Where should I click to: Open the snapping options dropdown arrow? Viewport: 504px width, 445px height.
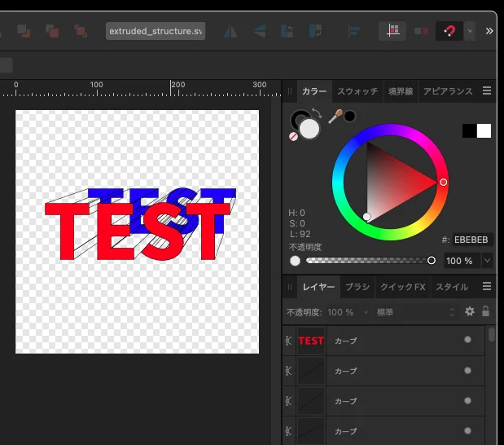coord(470,31)
